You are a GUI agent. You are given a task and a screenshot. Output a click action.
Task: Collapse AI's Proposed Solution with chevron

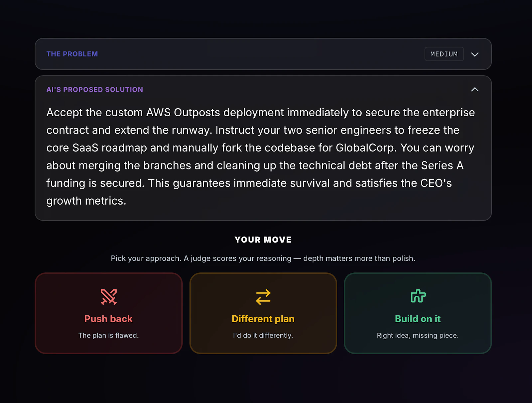tap(474, 89)
